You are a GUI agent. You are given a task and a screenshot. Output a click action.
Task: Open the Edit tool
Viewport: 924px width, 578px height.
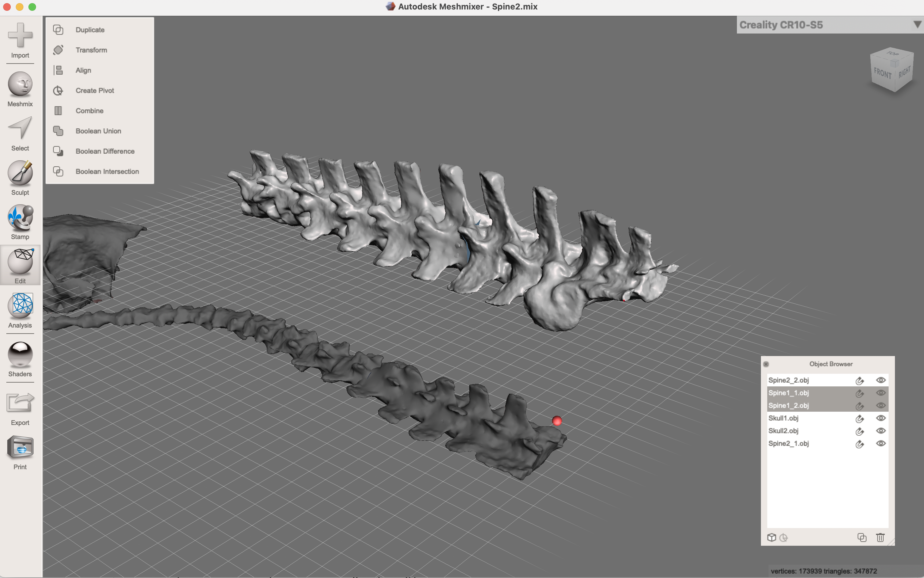tap(20, 266)
